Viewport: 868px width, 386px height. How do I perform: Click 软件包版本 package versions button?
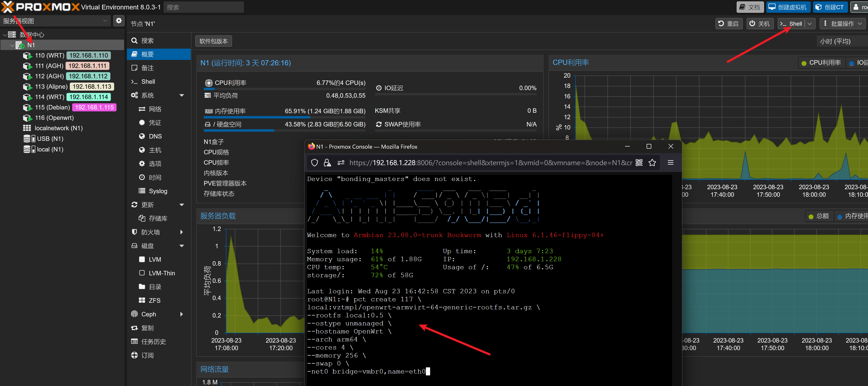(x=213, y=41)
